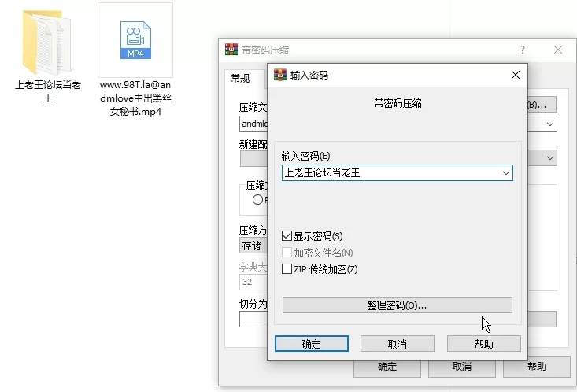Select the radio button under 压缩 group in background window

(x=257, y=200)
